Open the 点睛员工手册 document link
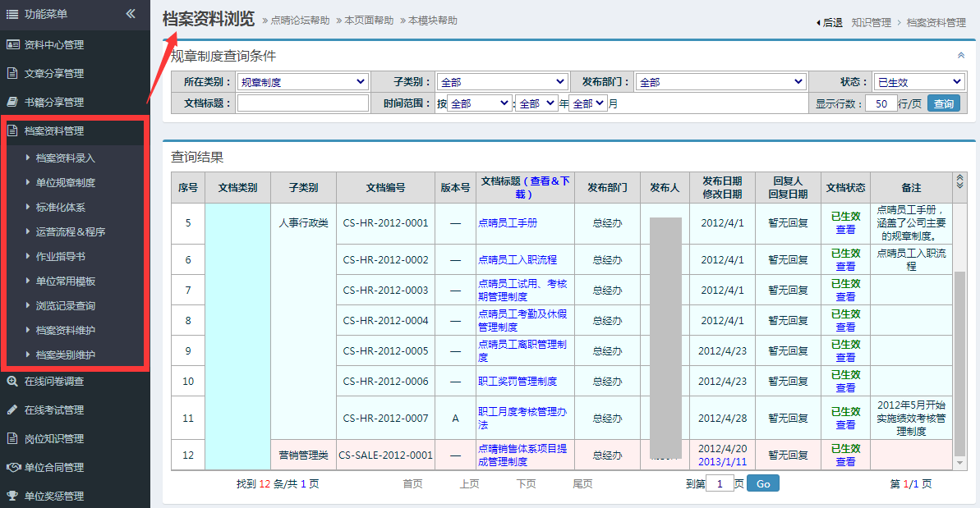The height and width of the screenshot is (508, 980). tap(508, 223)
